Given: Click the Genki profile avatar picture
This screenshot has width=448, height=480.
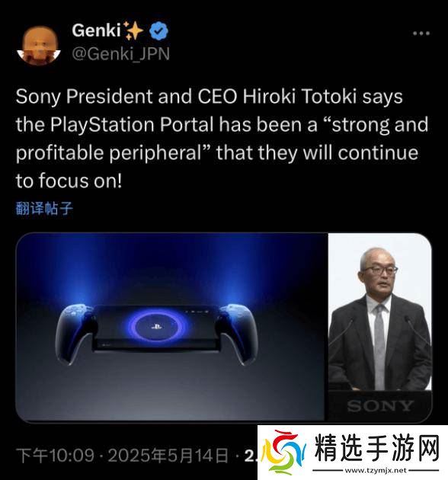Looking at the screenshot, I should 39,45.
